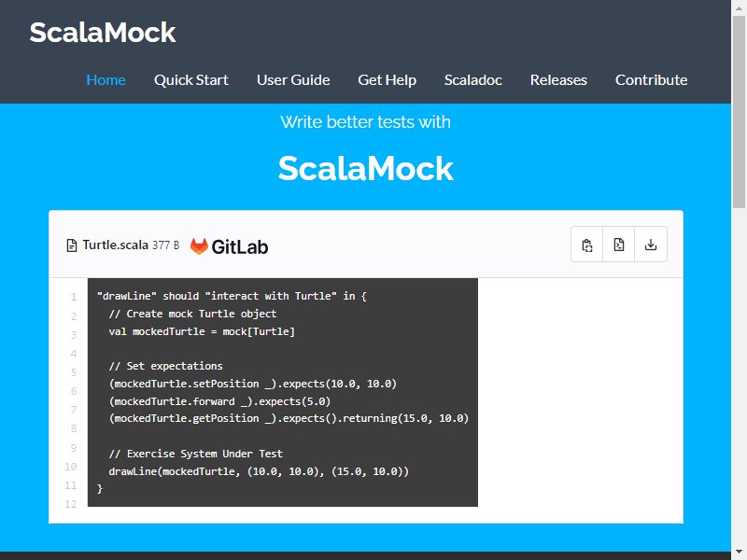Open the Scaladoc link
This screenshot has width=747, height=560.
coord(473,80)
